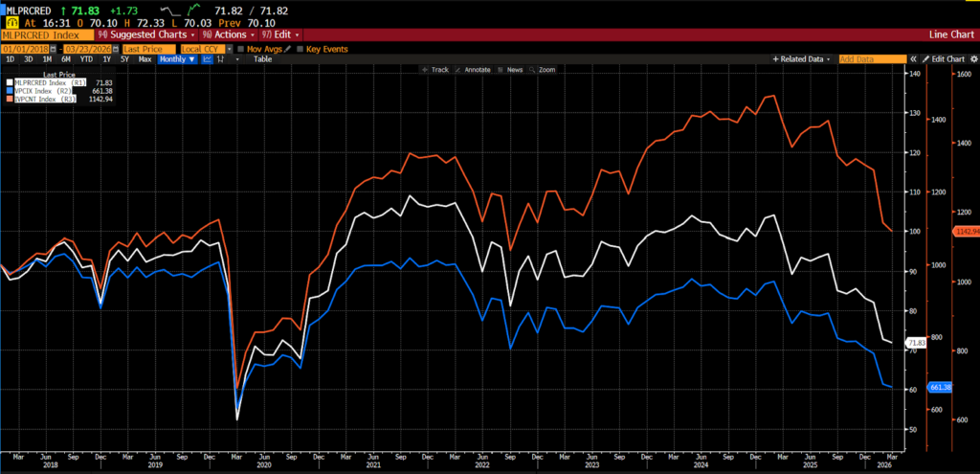
Task: Open the chart settings gear
Action: click(x=970, y=59)
